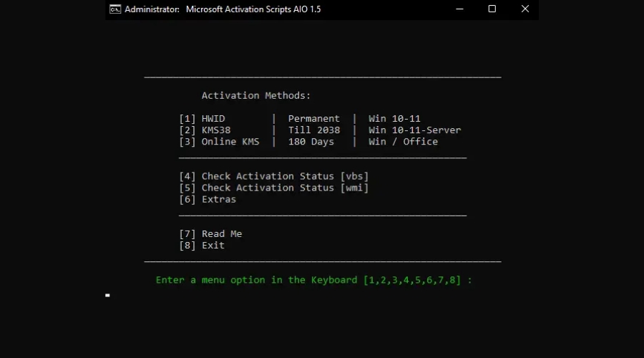Click the '[6] Extras' menu line

coord(208,199)
